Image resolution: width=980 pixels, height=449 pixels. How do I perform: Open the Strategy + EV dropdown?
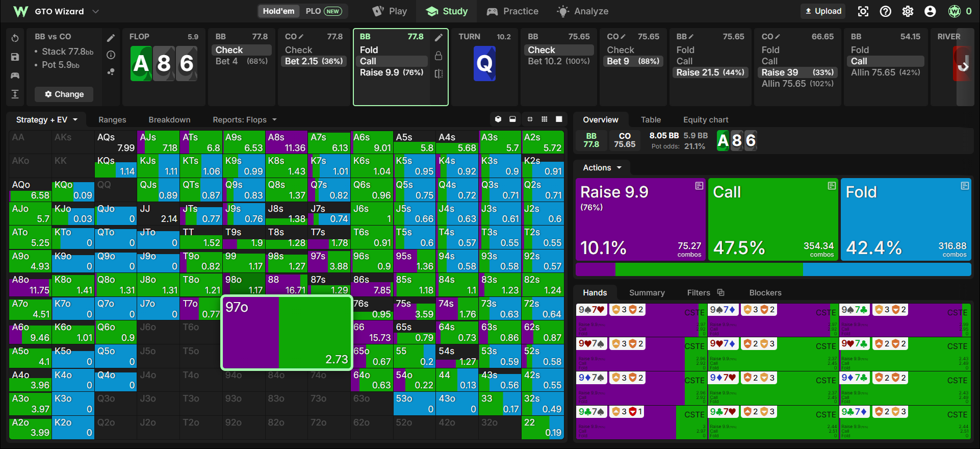click(x=47, y=120)
